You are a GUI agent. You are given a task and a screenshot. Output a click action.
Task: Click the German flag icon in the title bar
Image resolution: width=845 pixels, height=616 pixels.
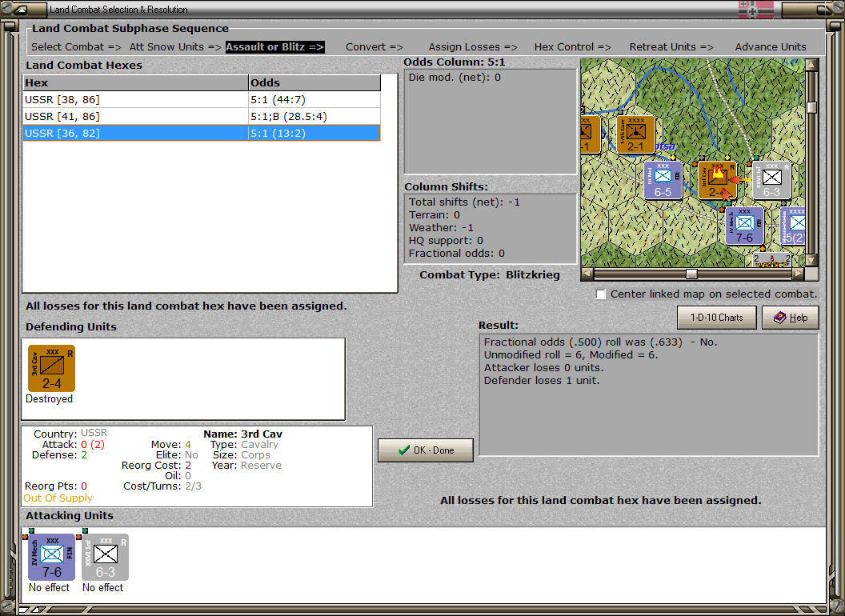pyautogui.click(x=755, y=9)
